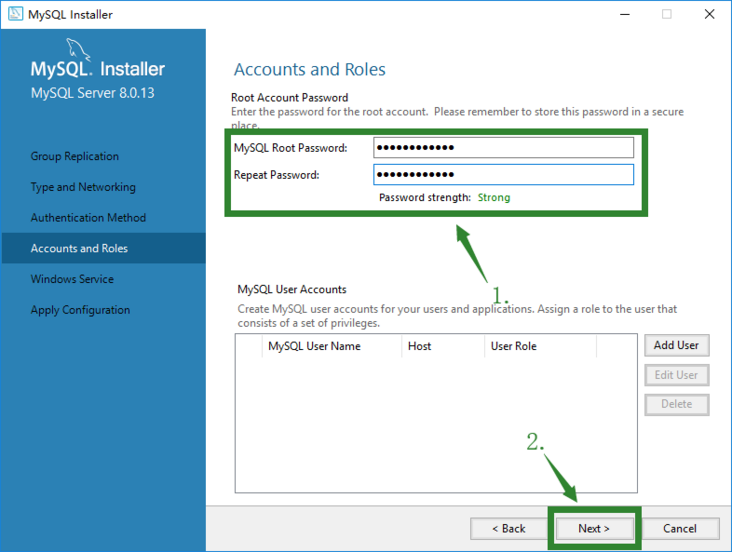Click the 'Password strength:' label

pyautogui.click(x=425, y=198)
